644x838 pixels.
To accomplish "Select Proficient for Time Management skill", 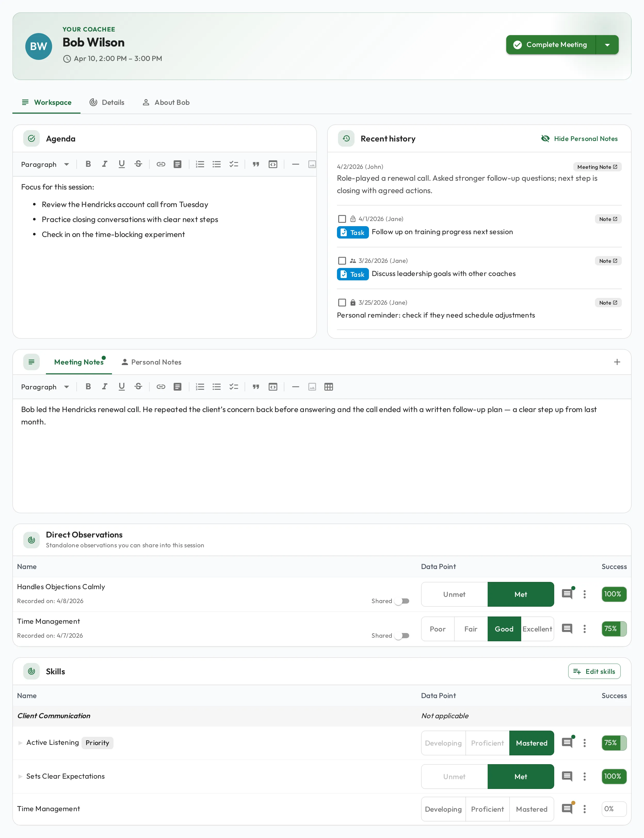I will (x=487, y=809).
